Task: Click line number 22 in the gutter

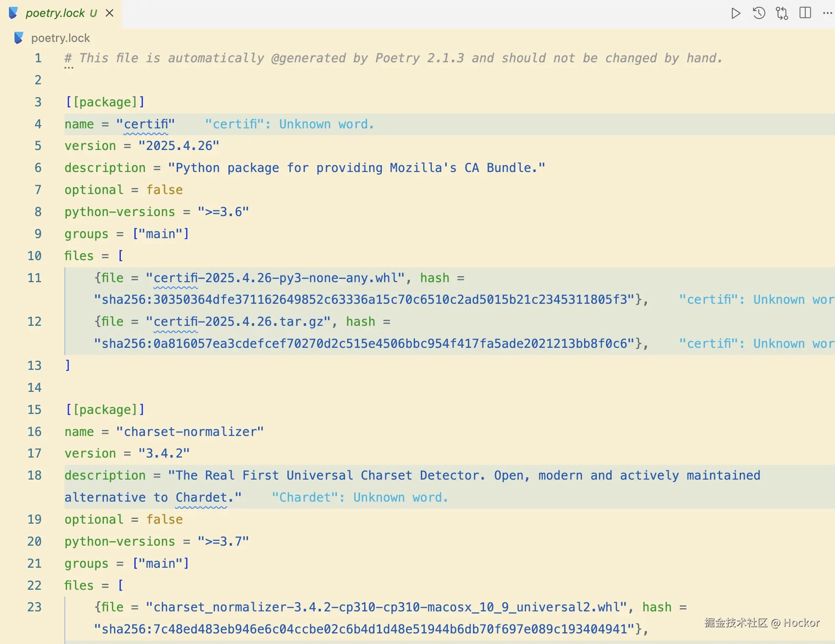Action: click(35, 586)
